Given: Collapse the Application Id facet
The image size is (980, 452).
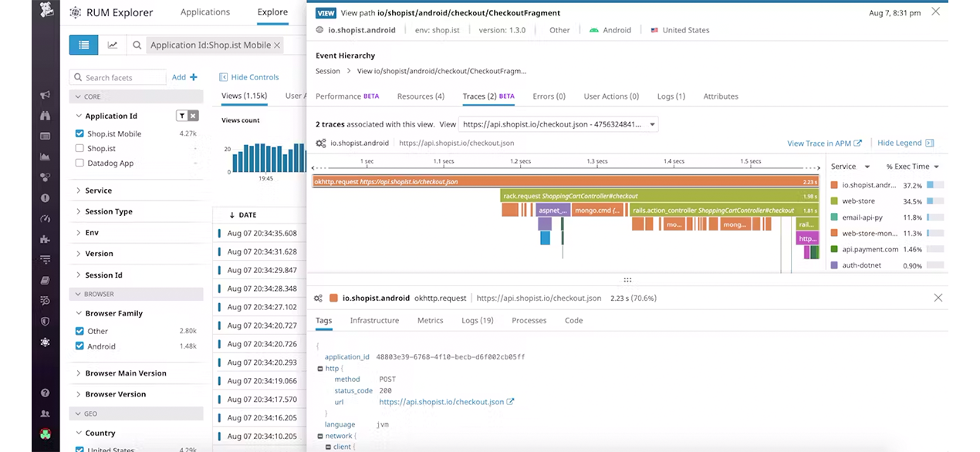Looking at the screenshot, I should [79, 116].
